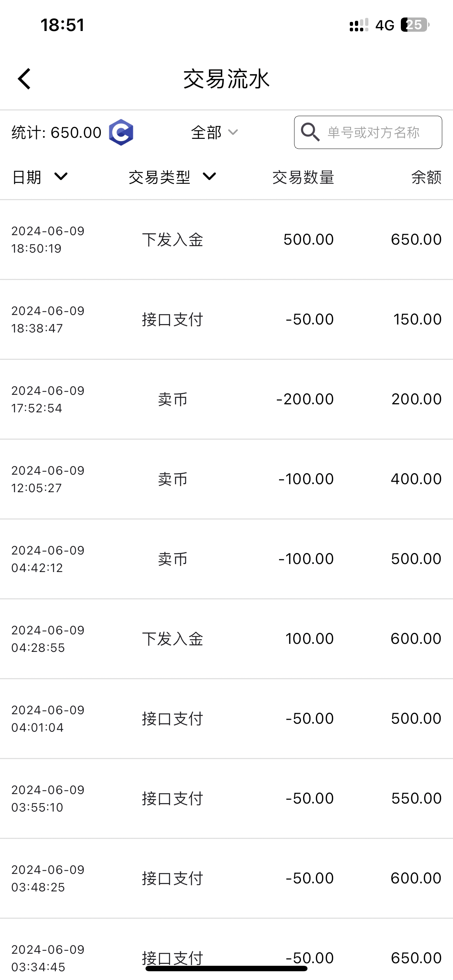The height and width of the screenshot is (980, 453).
Task: Open the 卖币 entry at 12:05:27
Action: click(x=226, y=479)
